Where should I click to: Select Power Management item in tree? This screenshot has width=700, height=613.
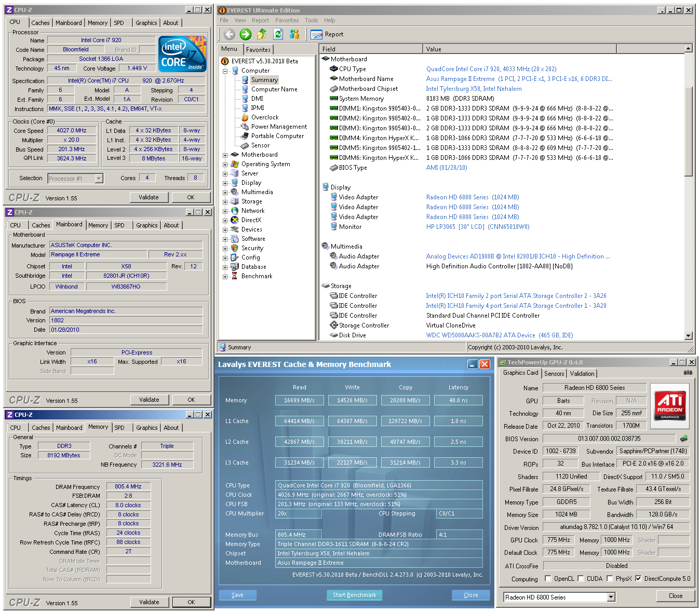coord(279,127)
